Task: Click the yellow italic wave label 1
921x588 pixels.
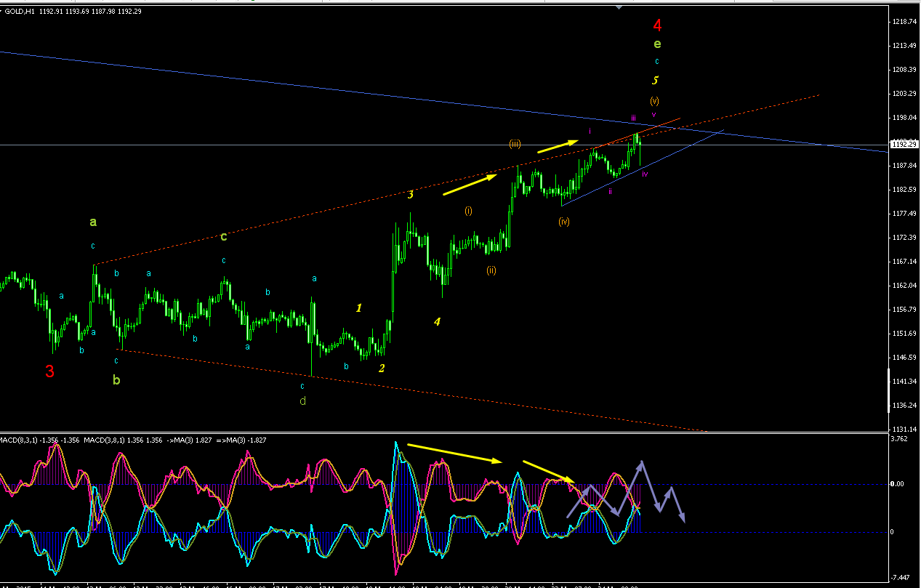Action: [x=358, y=308]
